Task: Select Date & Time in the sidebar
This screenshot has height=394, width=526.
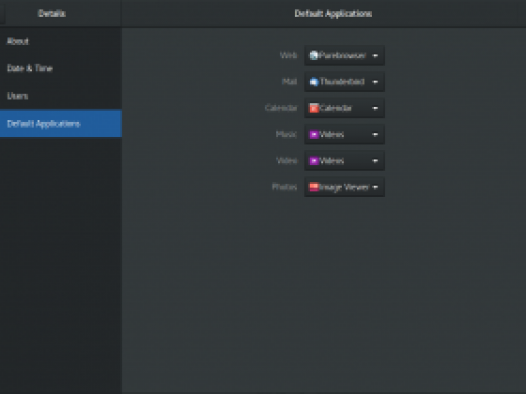Action: (61, 68)
